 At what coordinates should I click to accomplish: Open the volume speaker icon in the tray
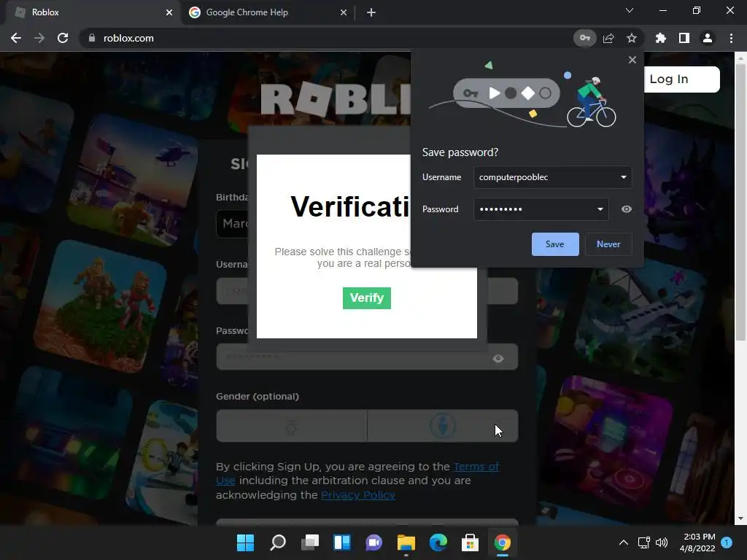pyautogui.click(x=662, y=542)
